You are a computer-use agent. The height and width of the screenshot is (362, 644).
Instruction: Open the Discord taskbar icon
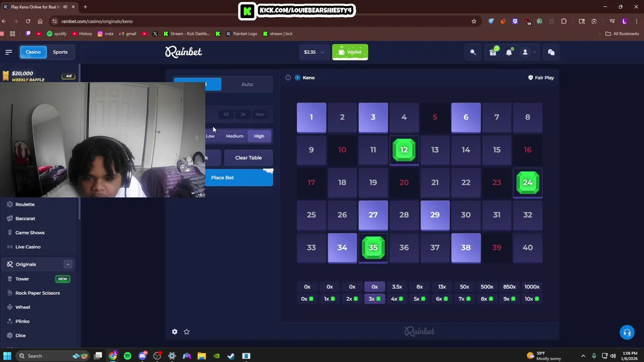[142, 356]
